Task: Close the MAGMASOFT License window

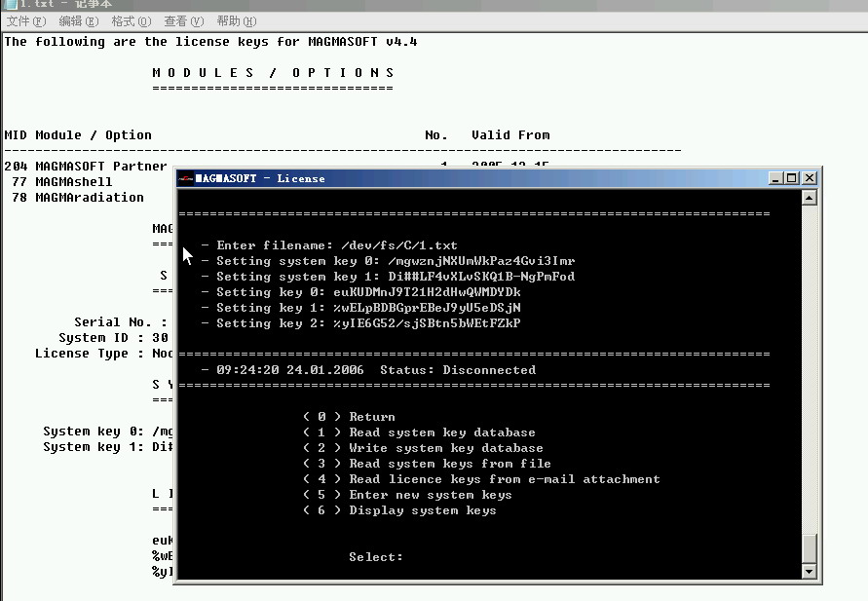Action: pyautogui.click(x=810, y=178)
